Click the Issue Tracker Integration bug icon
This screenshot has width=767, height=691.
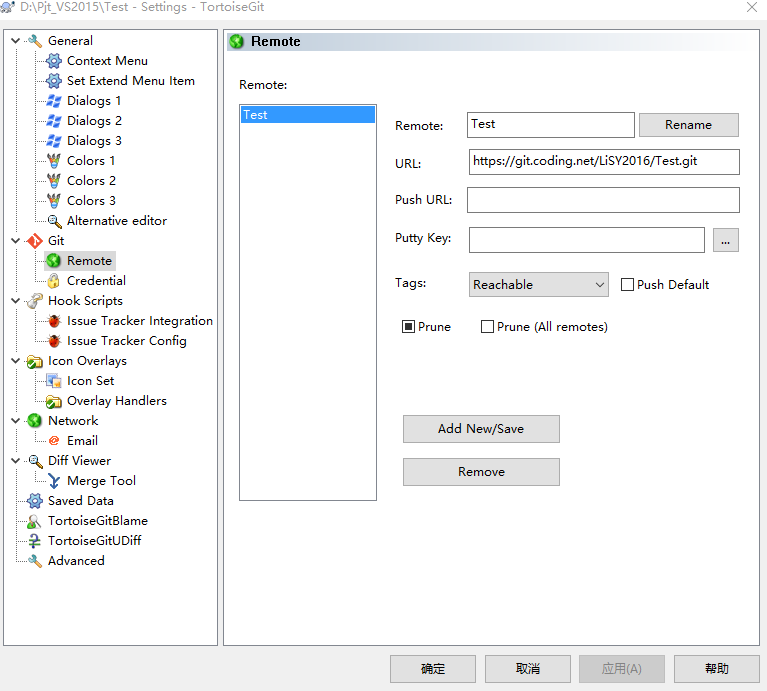pyautogui.click(x=54, y=321)
